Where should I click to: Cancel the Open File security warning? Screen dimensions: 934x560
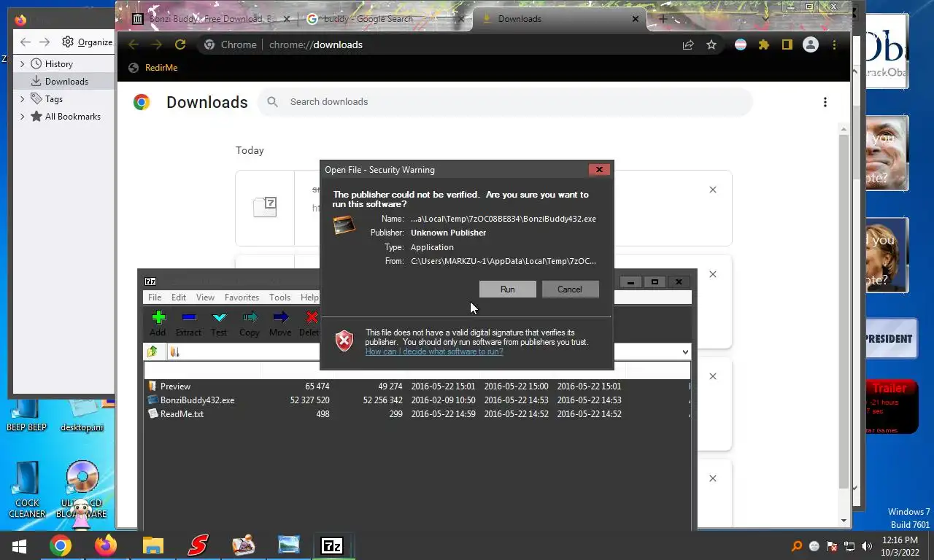tap(569, 289)
